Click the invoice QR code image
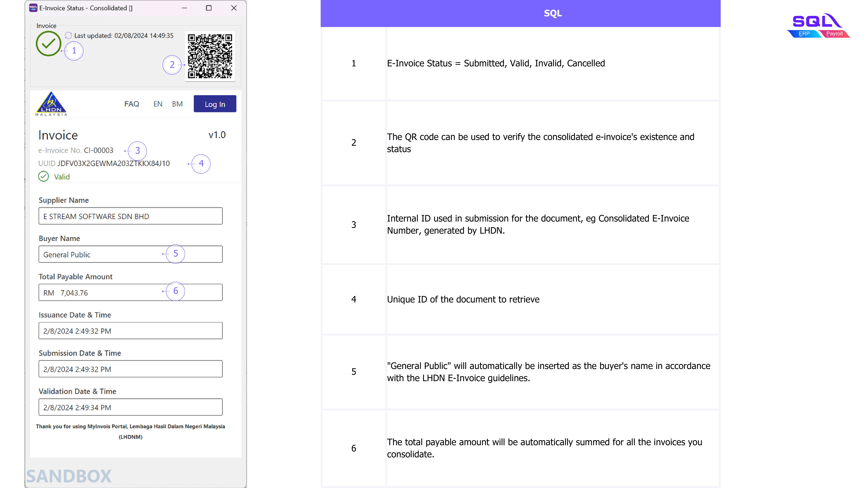Screen dimensions: 868x488 pyautogui.click(x=210, y=56)
